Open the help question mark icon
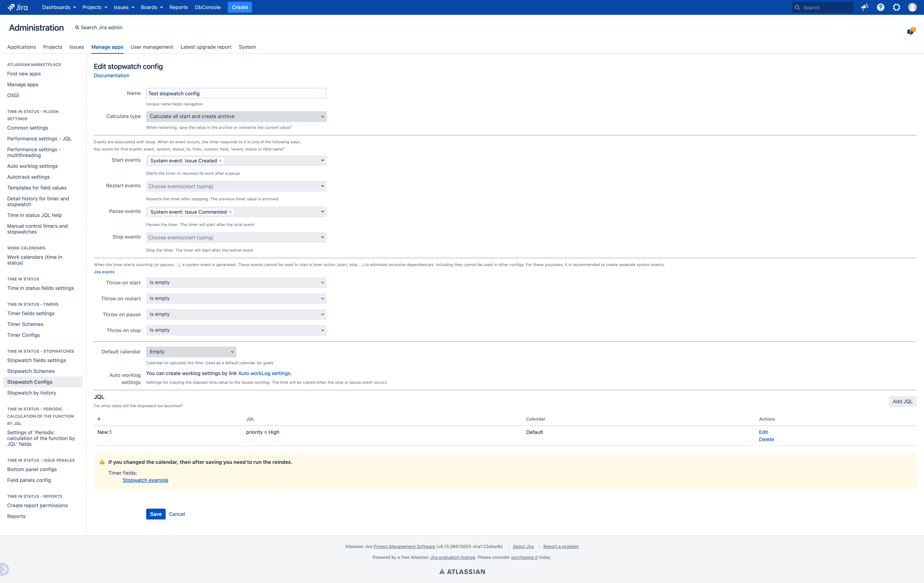The image size is (924, 583). tap(881, 7)
